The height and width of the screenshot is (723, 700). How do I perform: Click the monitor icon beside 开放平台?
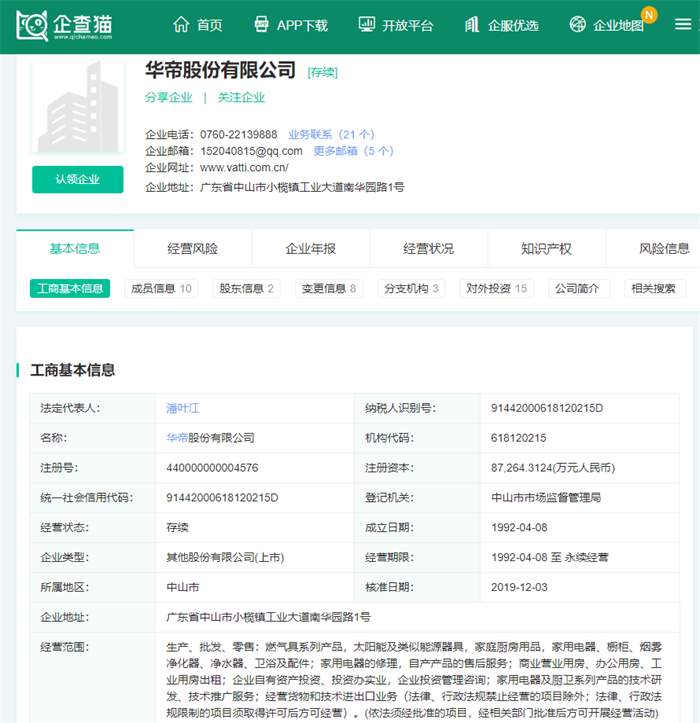coord(367,24)
